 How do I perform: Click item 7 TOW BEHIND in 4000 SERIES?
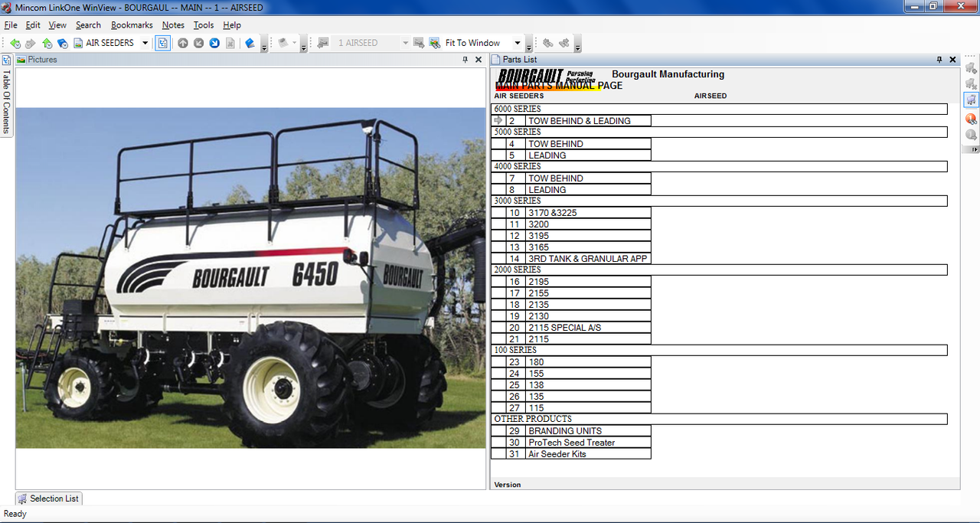pyautogui.click(x=571, y=178)
